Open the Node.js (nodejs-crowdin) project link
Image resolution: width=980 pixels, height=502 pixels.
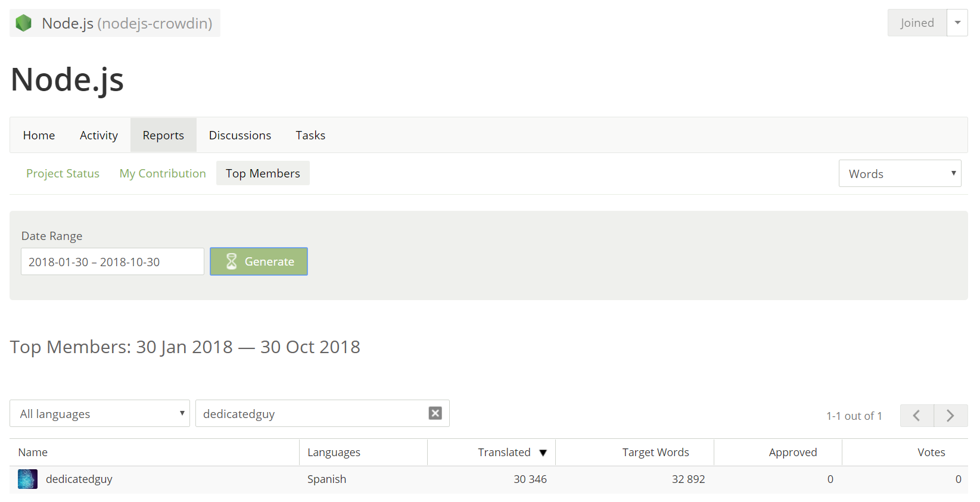[x=115, y=23]
